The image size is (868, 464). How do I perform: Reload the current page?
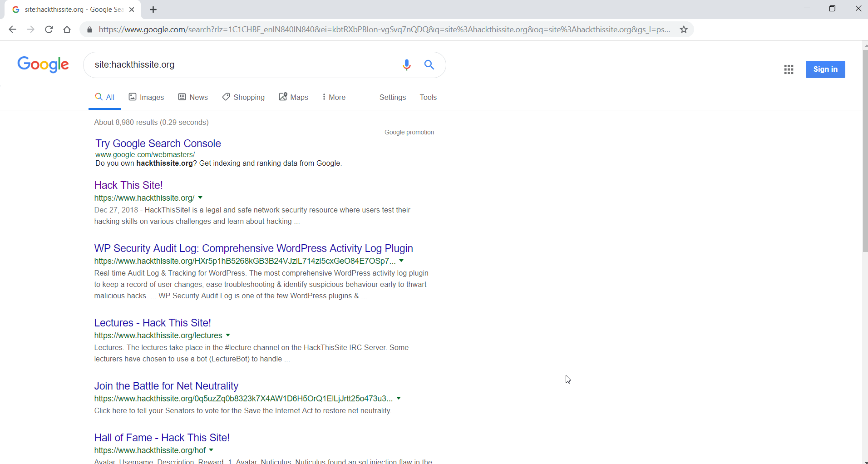tap(49, 30)
